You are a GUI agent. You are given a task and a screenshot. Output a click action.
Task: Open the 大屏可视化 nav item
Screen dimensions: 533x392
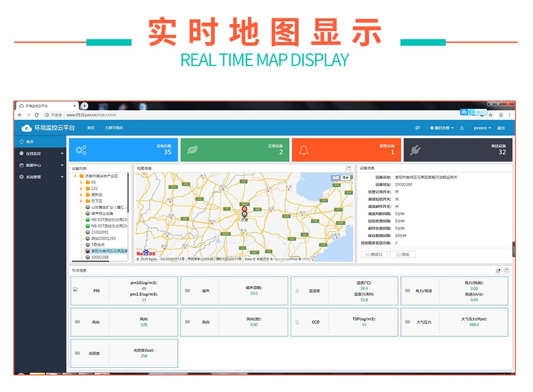(x=114, y=128)
